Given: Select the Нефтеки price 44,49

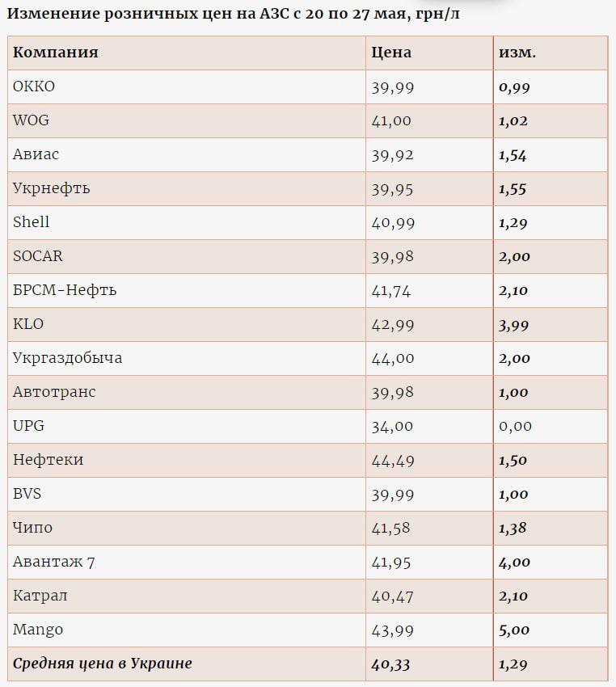Looking at the screenshot, I should click(391, 460).
